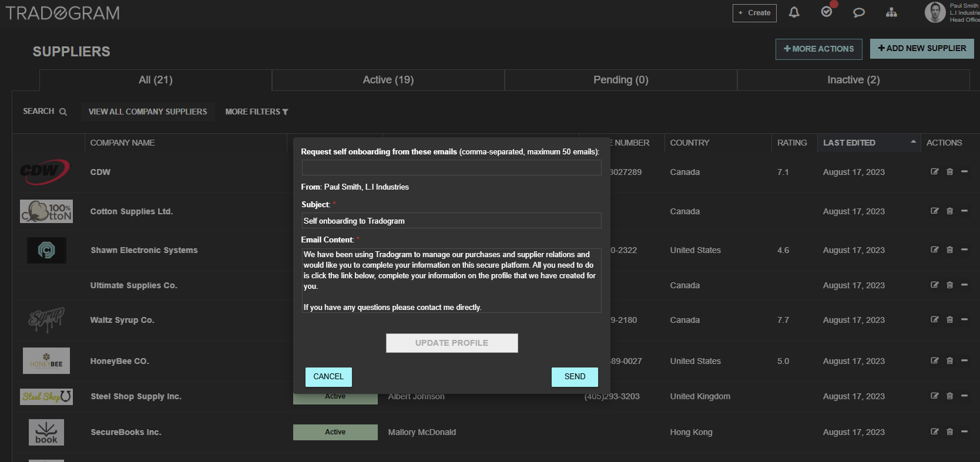
Task: Switch to the All (21) tab
Action: (x=156, y=80)
